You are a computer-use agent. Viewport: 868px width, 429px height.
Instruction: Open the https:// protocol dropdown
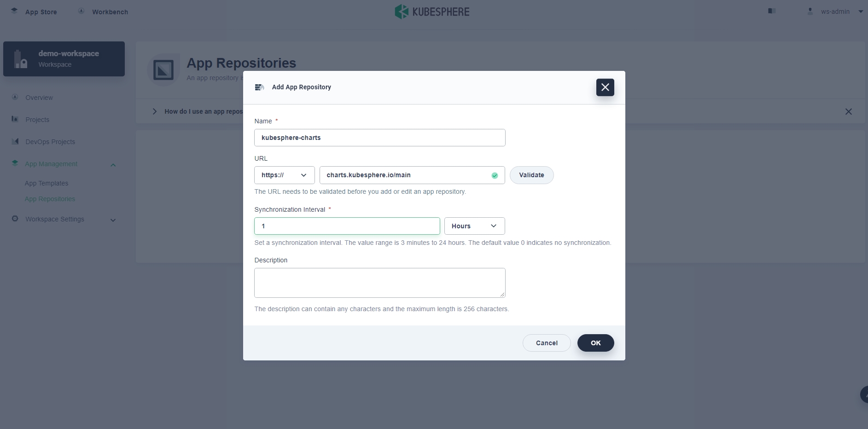284,175
